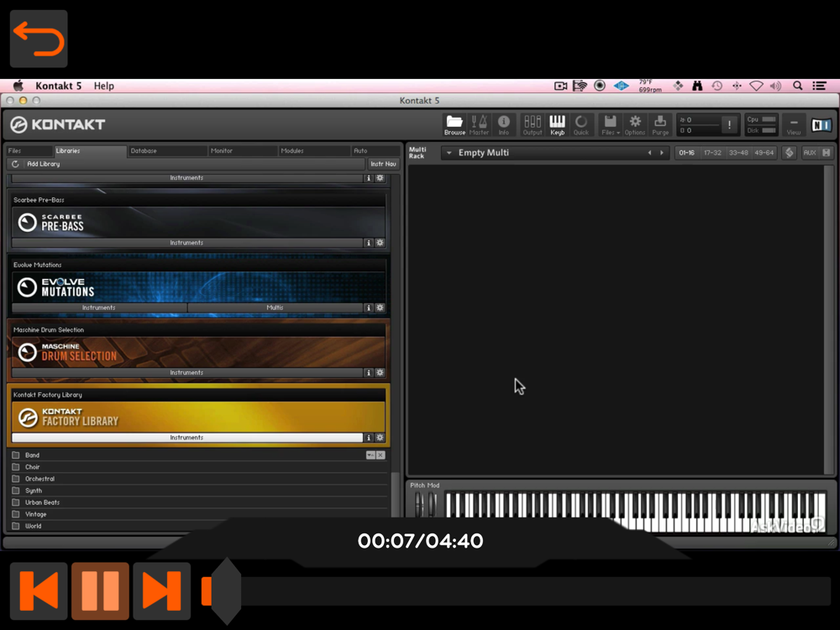Open the Empty Multi dropdown arrow
The height and width of the screenshot is (630, 840).
[449, 153]
